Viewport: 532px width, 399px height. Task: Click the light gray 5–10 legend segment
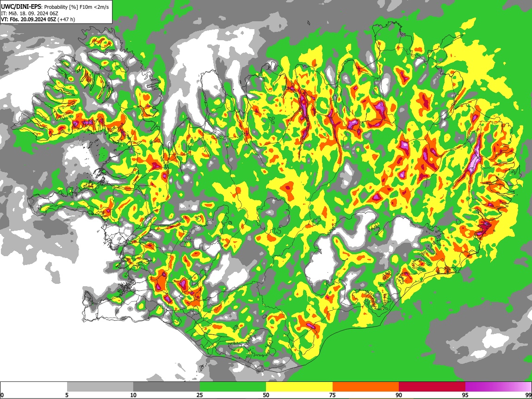(x=100, y=387)
